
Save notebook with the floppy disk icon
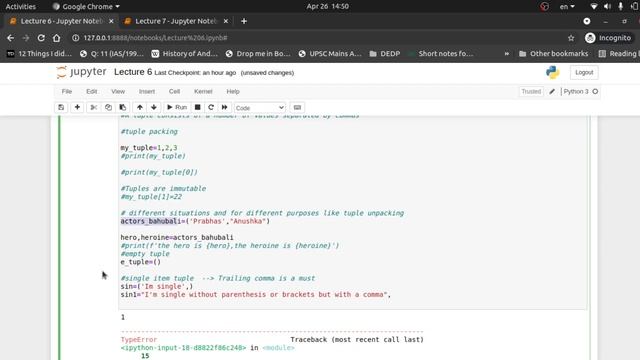click(61, 107)
